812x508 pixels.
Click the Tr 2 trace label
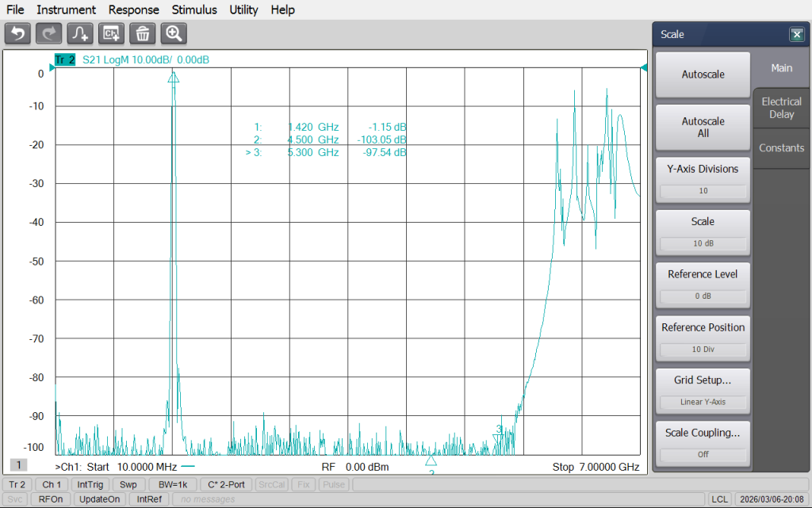pyautogui.click(x=64, y=59)
